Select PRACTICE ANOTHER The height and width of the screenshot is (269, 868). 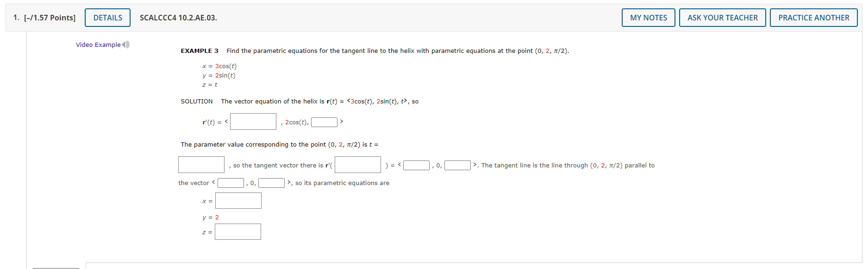coord(813,17)
